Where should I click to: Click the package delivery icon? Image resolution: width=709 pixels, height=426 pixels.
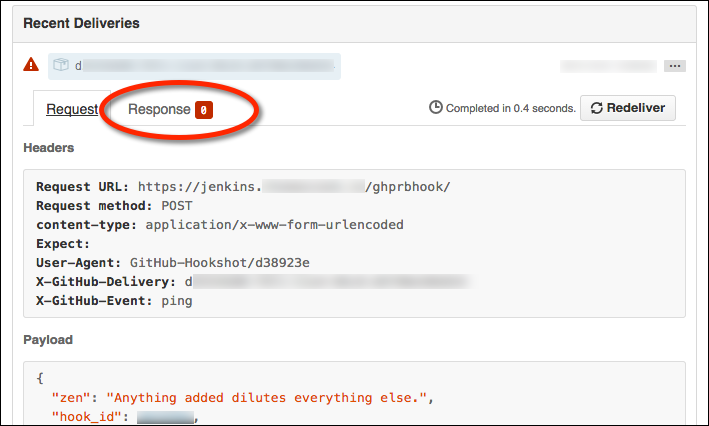pyautogui.click(x=61, y=65)
